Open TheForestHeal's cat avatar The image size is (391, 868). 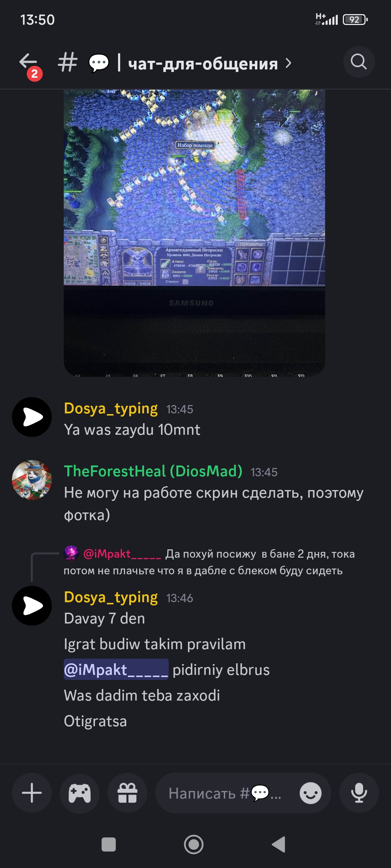pyautogui.click(x=32, y=480)
